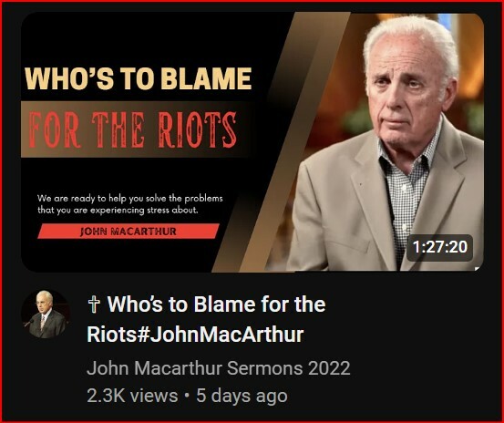The image size is (504, 423).
Task: Click the cross emoji in the video title
Action: [94, 304]
